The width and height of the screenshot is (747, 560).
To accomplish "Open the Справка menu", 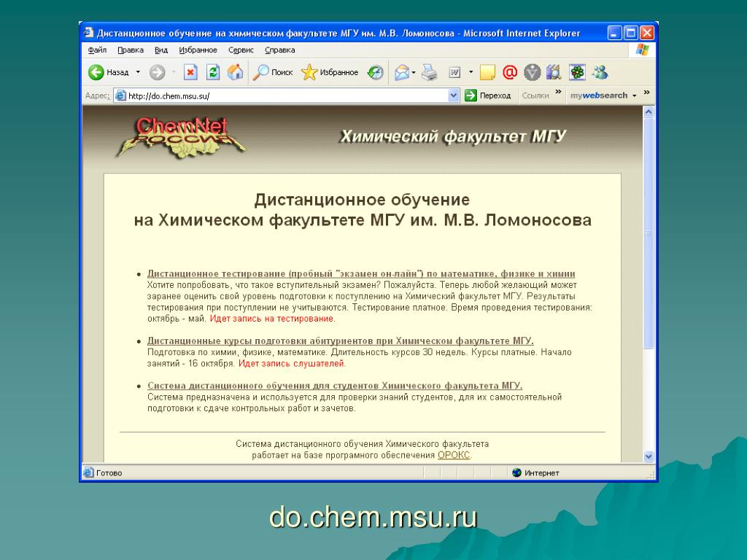I will [x=280, y=50].
